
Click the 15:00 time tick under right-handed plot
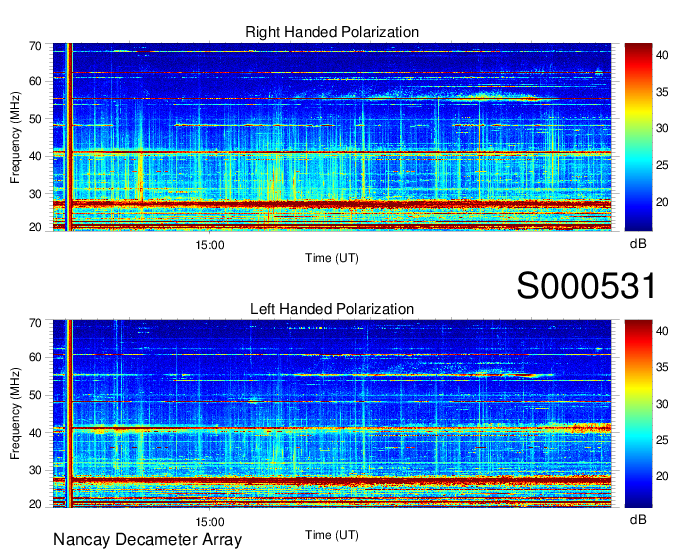(x=210, y=245)
